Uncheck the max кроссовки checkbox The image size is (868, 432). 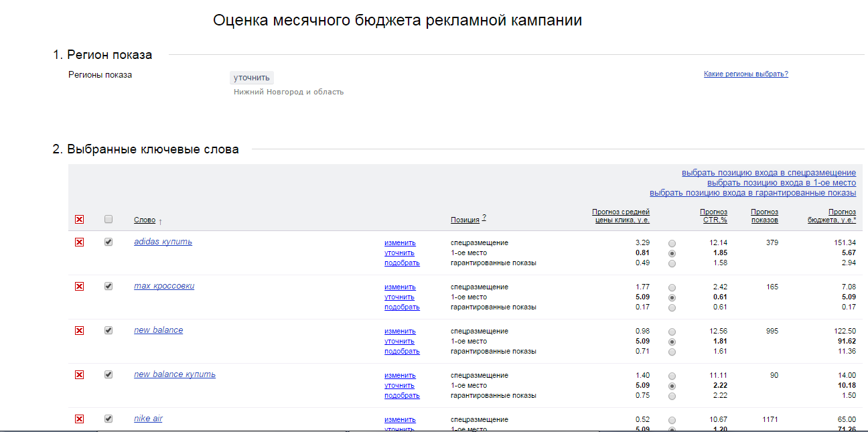pyautogui.click(x=108, y=286)
